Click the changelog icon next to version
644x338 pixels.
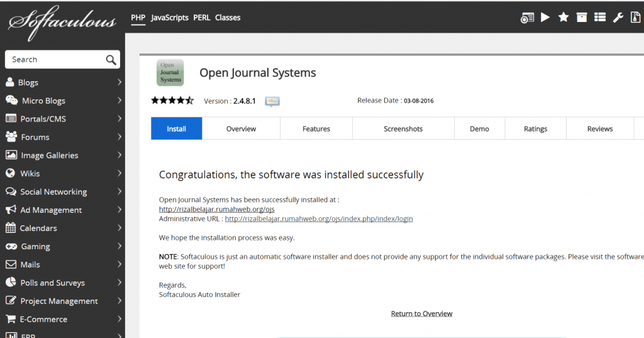tap(272, 101)
